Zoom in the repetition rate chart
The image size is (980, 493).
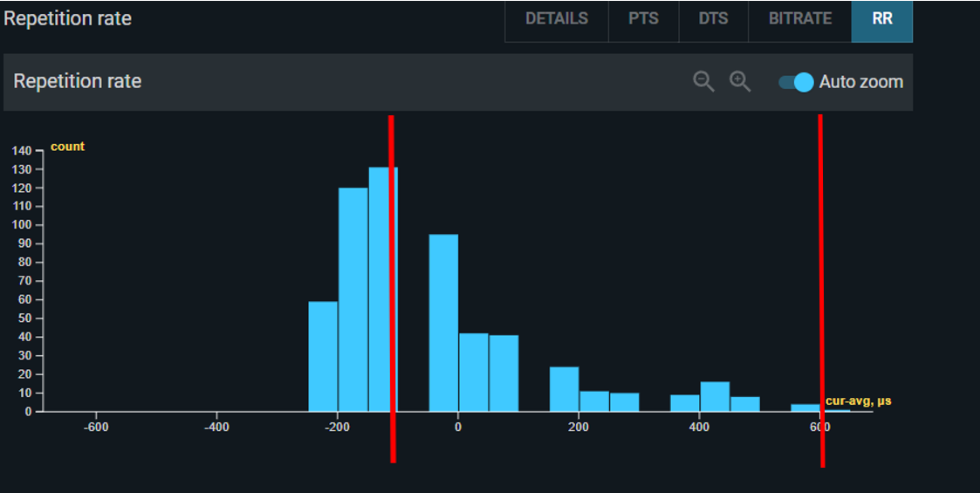click(x=740, y=81)
